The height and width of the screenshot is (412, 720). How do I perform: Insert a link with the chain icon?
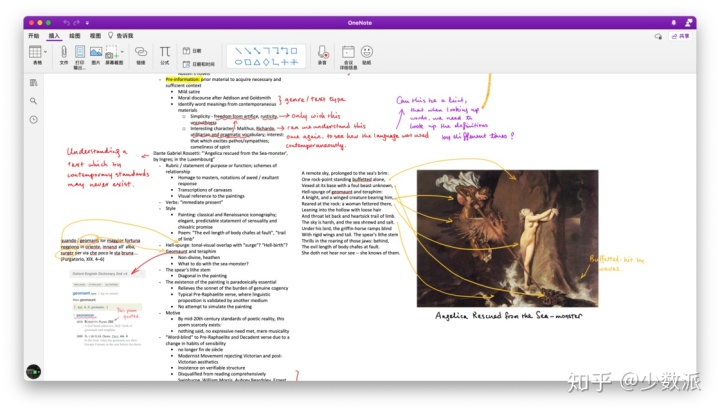[141, 52]
